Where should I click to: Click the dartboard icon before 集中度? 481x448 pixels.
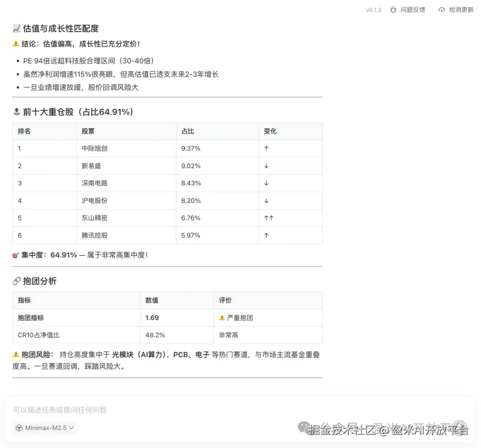tap(16, 255)
